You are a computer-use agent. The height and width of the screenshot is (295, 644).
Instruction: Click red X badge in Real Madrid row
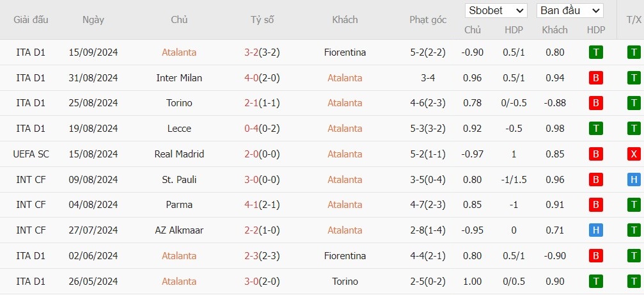coord(634,154)
